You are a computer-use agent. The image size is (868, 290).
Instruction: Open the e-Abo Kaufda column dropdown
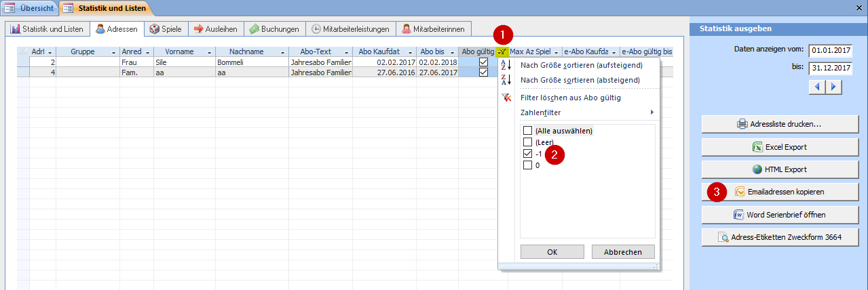click(614, 52)
